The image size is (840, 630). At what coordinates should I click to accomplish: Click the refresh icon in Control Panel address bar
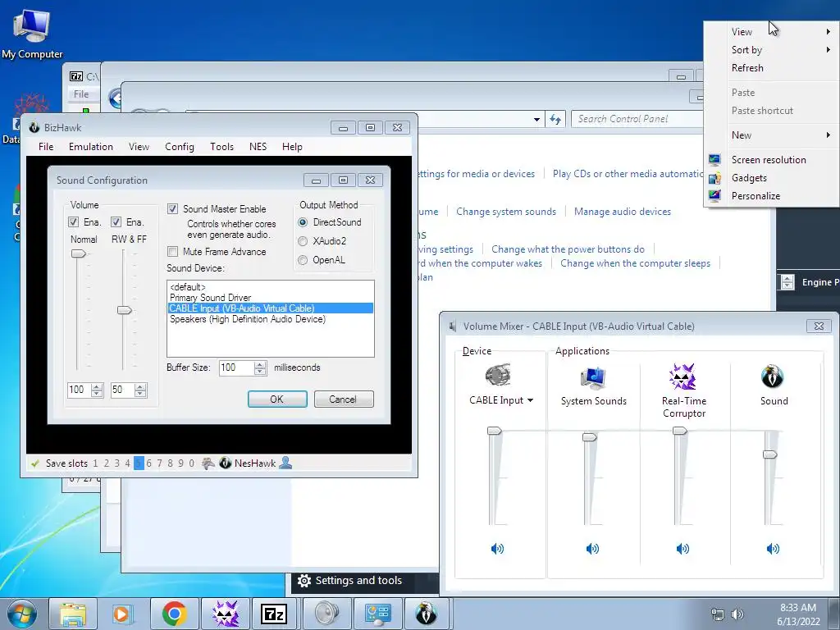pos(555,120)
